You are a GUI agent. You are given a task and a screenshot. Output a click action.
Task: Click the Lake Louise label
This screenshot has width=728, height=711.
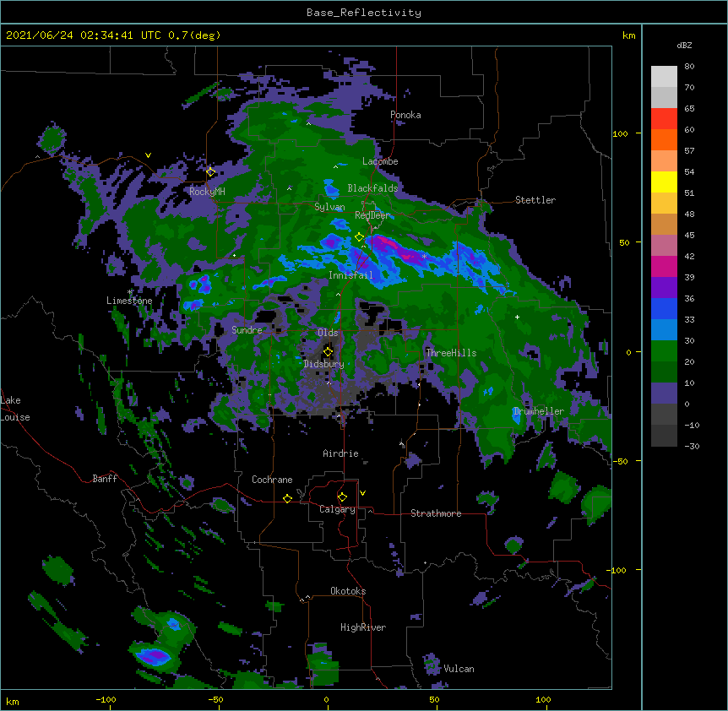[15, 409]
